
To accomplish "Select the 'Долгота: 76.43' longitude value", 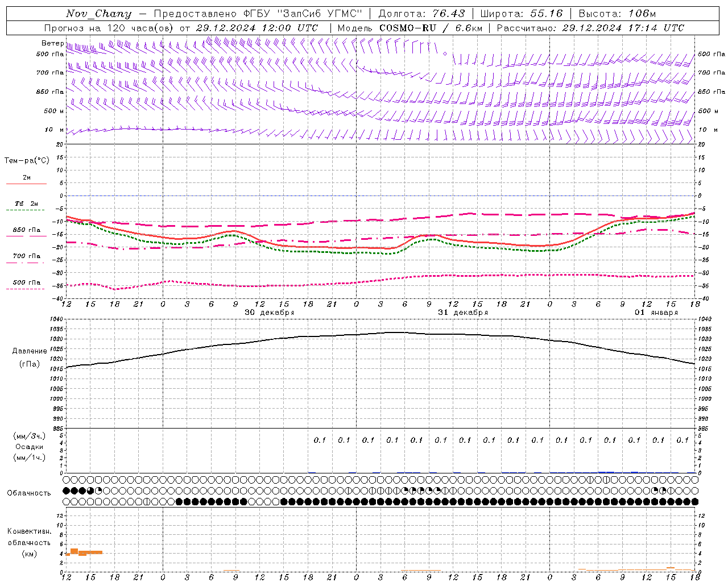I will [421, 14].
